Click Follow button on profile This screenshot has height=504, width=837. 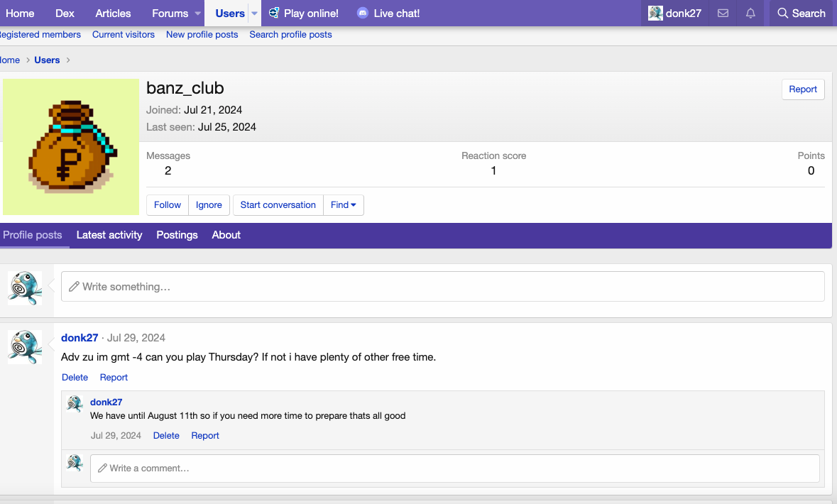(x=168, y=205)
